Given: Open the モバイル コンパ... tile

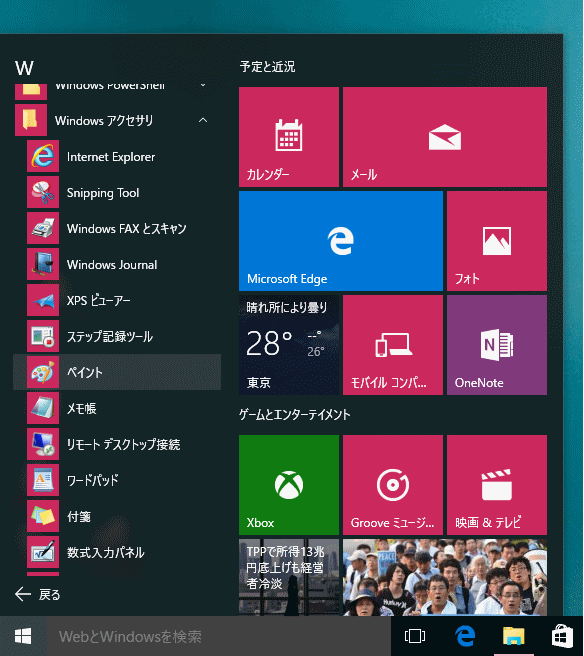Looking at the screenshot, I should point(393,345).
